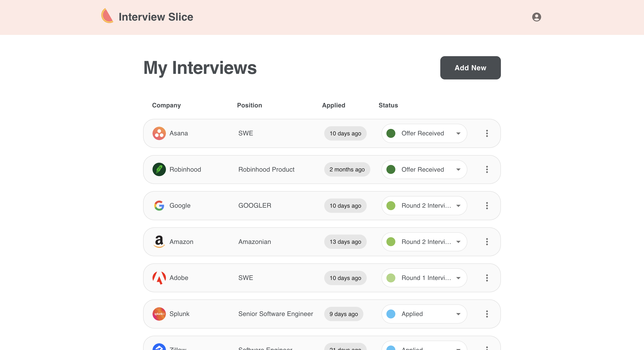Click the Robinhood Product position text
Screen dimensions: 644x350
(x=266, y=169)
